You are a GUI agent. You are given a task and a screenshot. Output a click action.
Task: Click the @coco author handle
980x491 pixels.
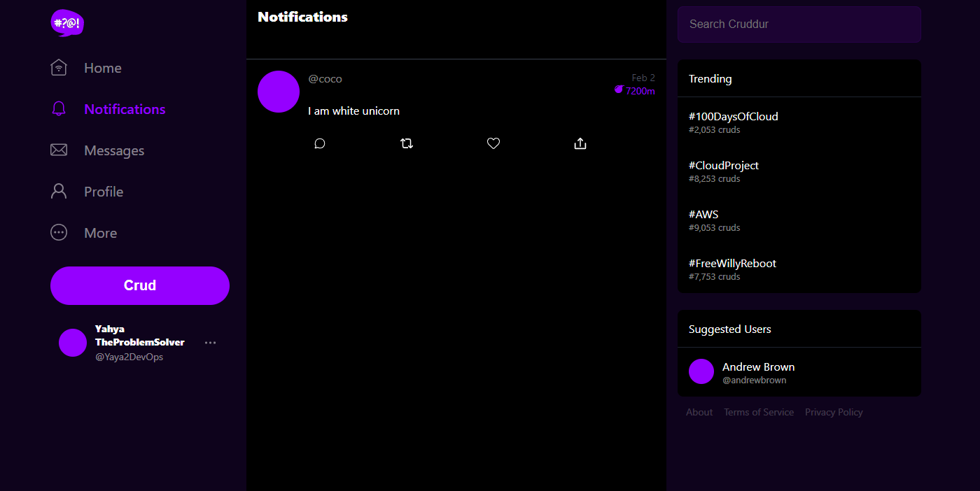pos(325,79)
